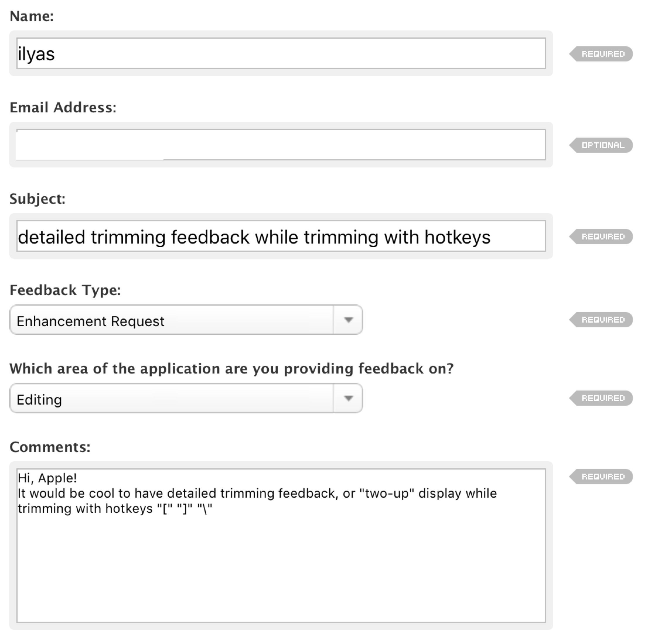Focus the empty Email Address field

[281, 145]
